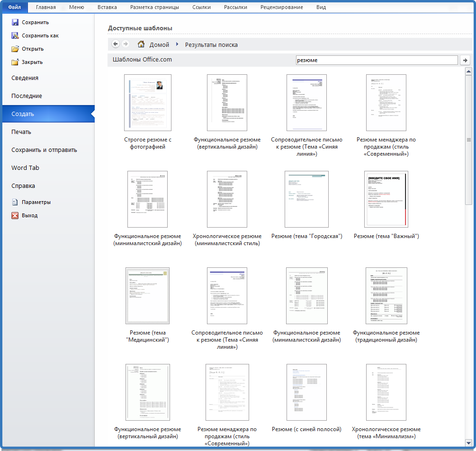Click Сохранить и отправить in the sidebar

coord(44,150)
